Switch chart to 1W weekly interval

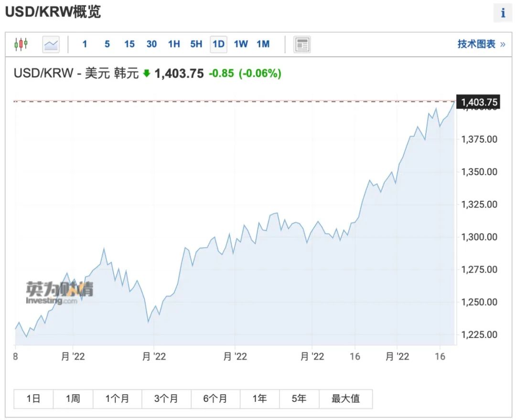point(241,44)
